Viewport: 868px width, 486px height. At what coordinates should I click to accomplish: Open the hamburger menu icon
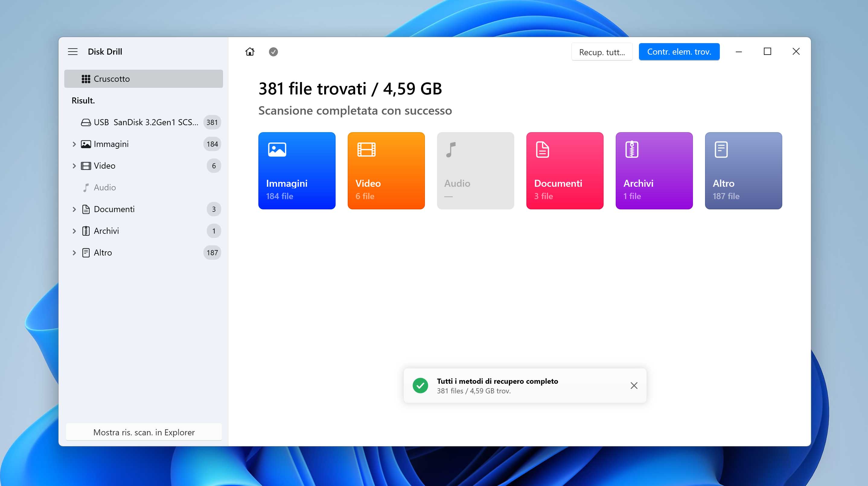coord(73,52)
